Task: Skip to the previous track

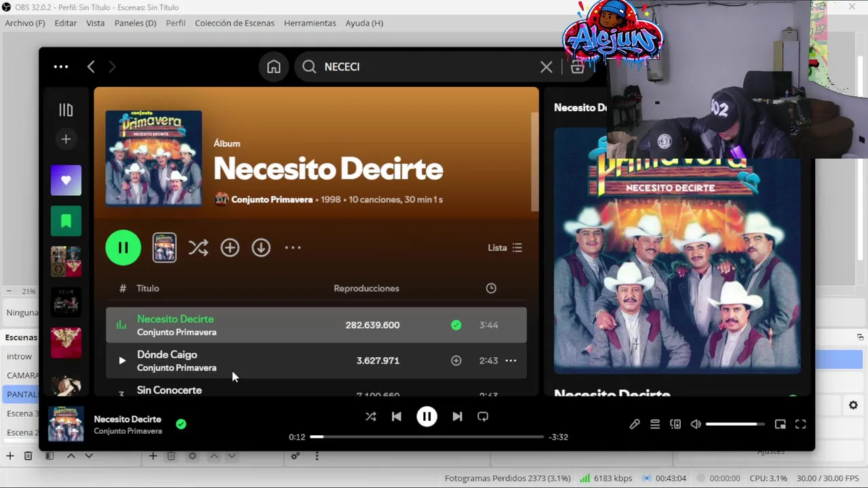Action: point(397,417)
